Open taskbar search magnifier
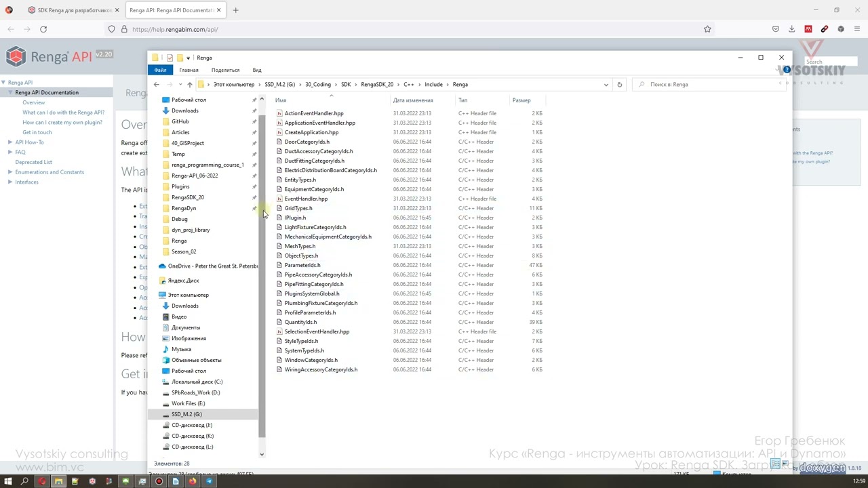 25,481
